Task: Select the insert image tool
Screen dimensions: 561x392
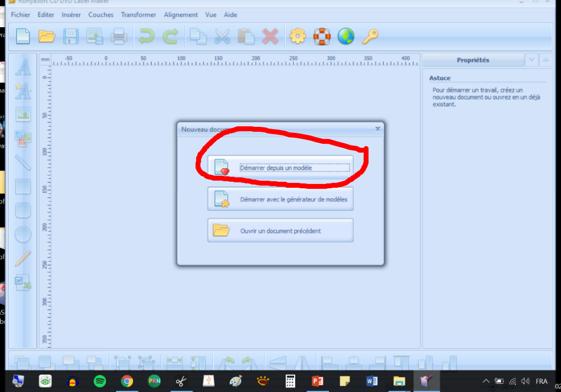Action: tap(23, 114)
